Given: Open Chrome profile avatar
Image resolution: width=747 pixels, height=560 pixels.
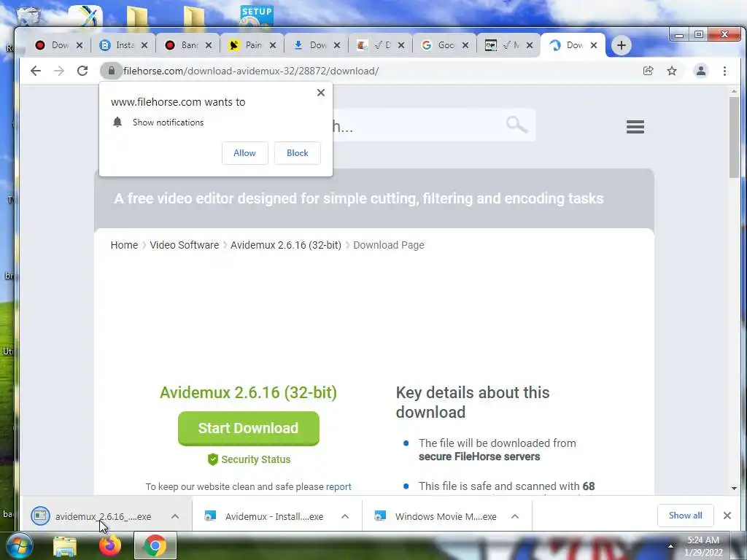Looking at the screenshot, I should (x=701, y=71).
